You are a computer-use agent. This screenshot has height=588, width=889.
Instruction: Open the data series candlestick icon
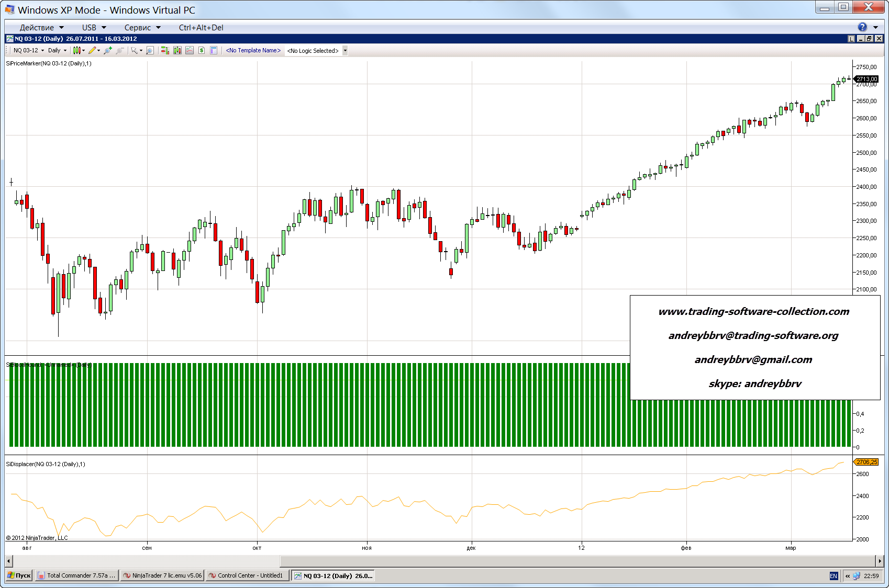pyautogui.click(x=177, y=51)
